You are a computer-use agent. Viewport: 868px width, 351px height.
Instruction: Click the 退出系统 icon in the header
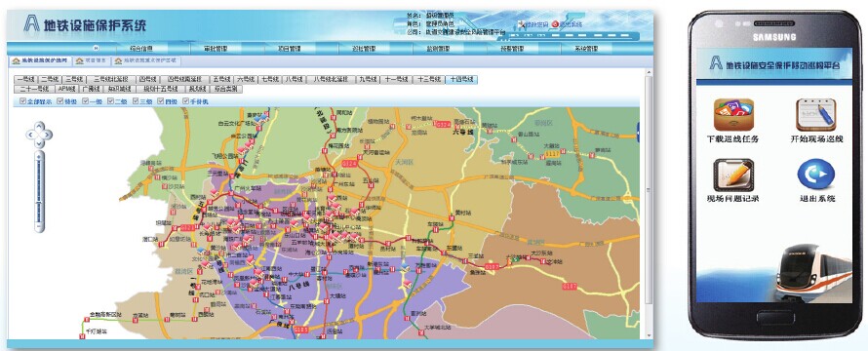point(555,24)
